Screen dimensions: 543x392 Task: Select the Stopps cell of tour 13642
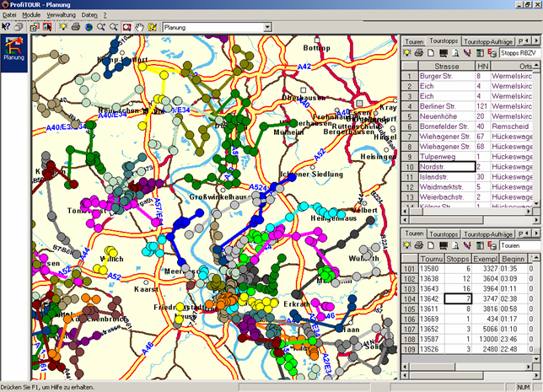pos(458,299)
